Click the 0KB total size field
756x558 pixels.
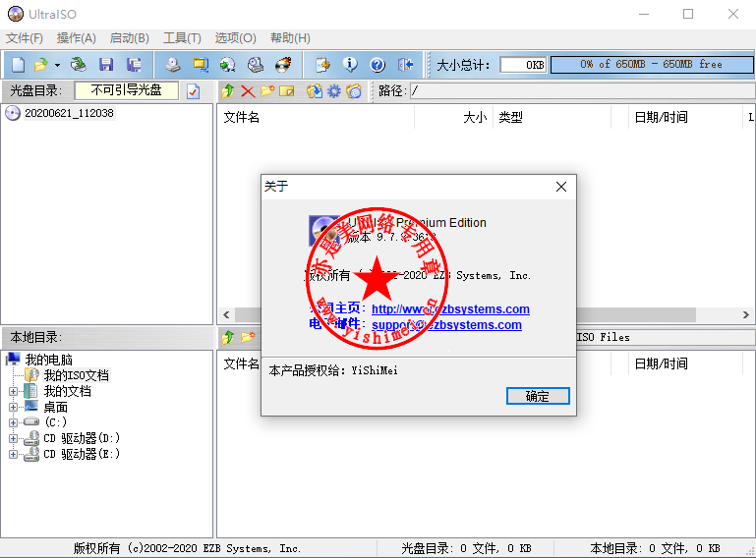(523, 65)
